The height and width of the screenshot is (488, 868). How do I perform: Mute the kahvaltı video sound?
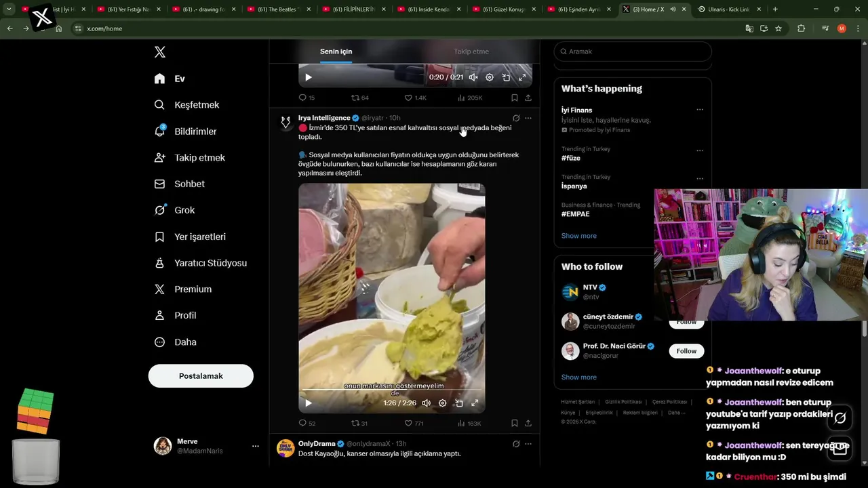pos(426,403)
